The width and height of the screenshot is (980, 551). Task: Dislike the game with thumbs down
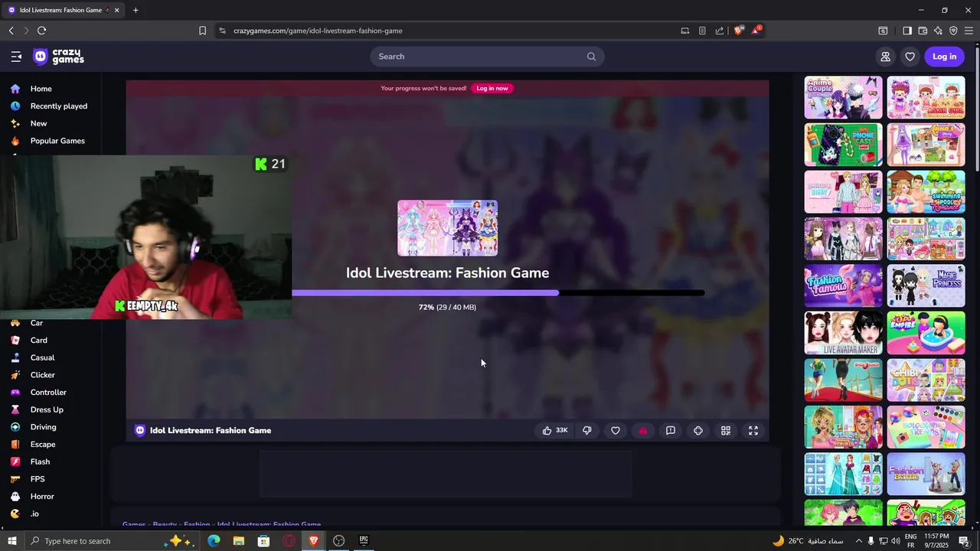(x=587, y=430)
